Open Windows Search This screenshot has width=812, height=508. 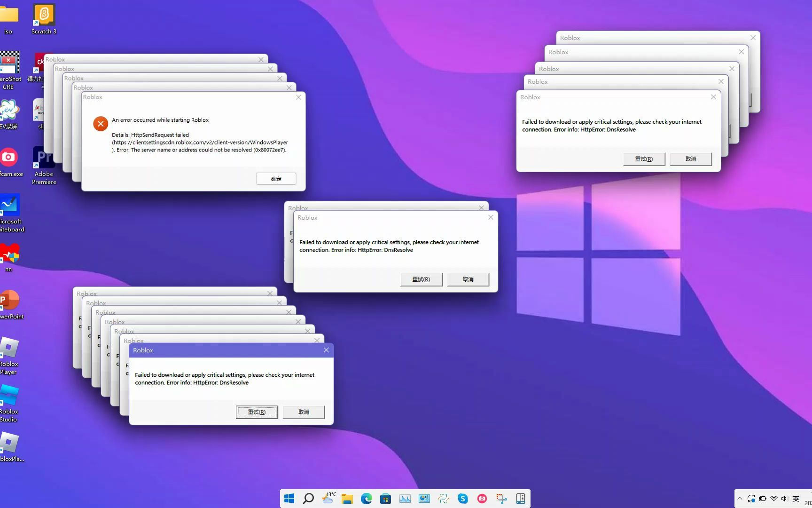click(x=308, y=498)
